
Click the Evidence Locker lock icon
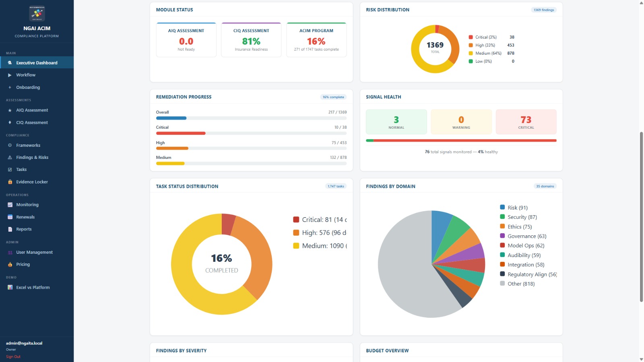tap(10, 182)
